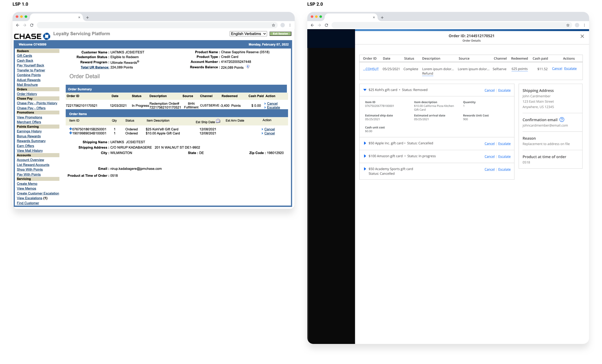Viewport: 602px width, 364px height.
Task: Click the Est Ship Date mail icon
Action: (x=218, y=121)
